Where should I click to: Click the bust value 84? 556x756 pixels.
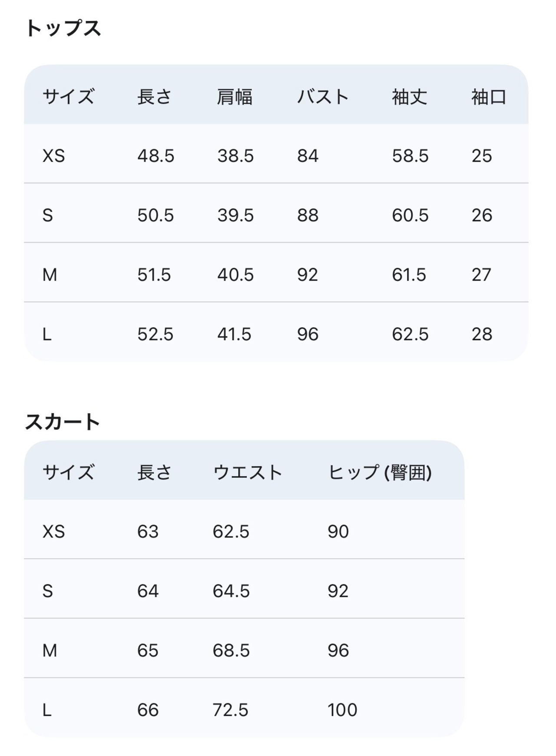click(308, 156)
